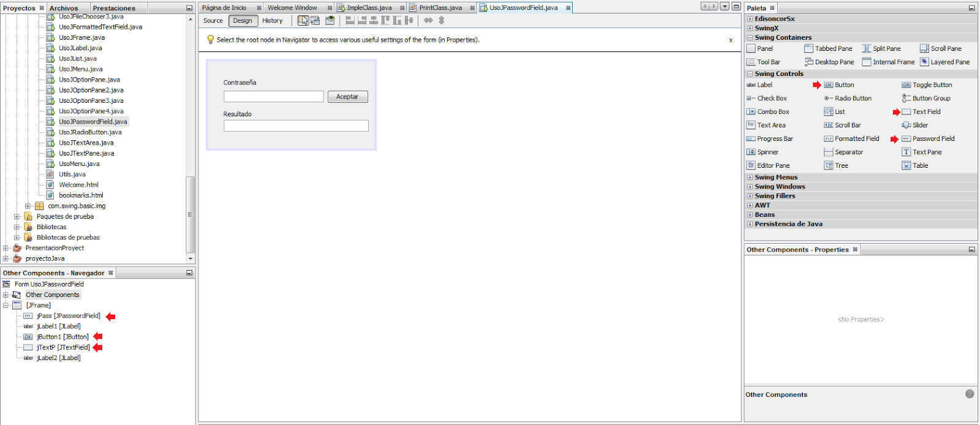Select the Slider palette control
The width and height of the screenshot is (980, 425).
tap(915, 126)
